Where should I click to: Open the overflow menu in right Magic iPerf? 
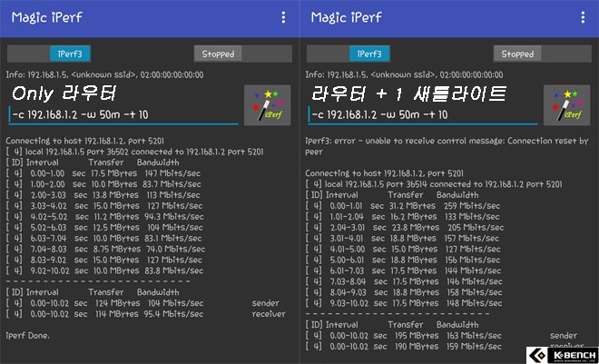[x=583, y=17]
